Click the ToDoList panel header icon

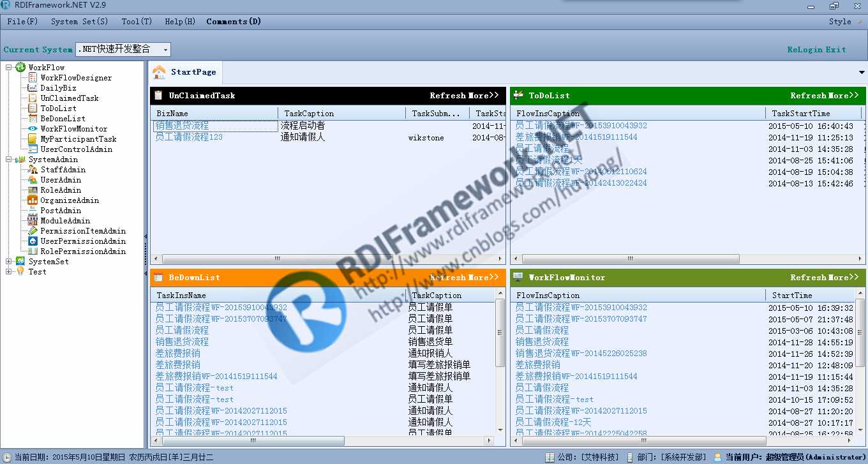(x=518, y=95)
